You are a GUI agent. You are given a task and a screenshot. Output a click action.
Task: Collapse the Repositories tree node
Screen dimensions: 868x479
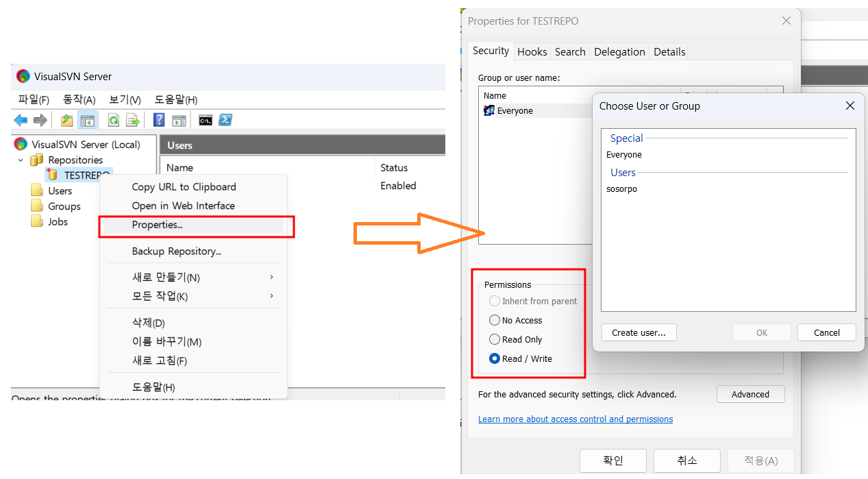pyautogui.click(x=21, y=160)
